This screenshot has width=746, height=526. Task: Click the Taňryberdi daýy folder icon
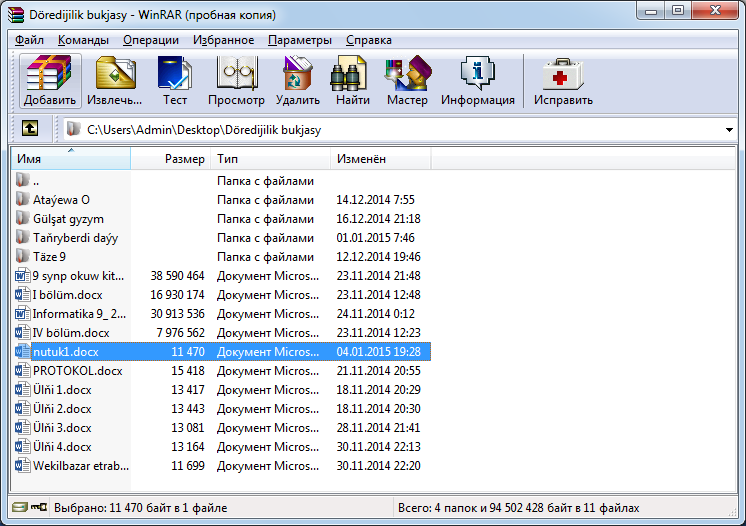coord(22,237)
